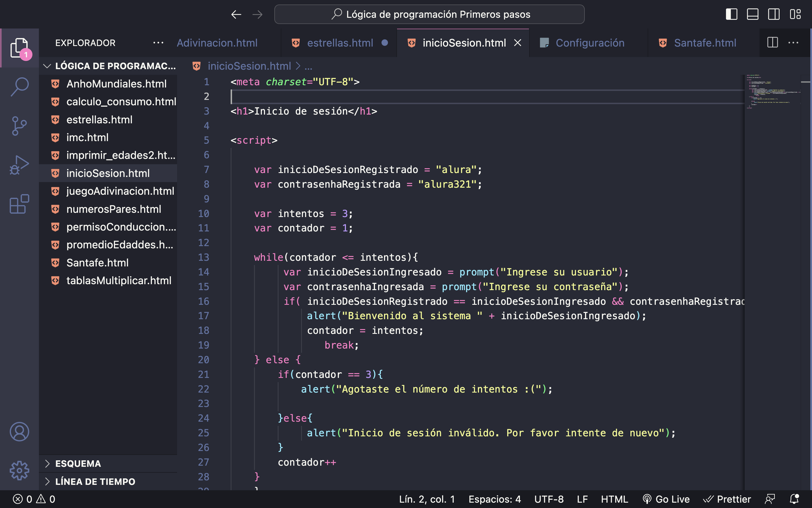Change indentation via Espacios: 4
This screenshot has height=508, width=812.
[x=495, y=499]
